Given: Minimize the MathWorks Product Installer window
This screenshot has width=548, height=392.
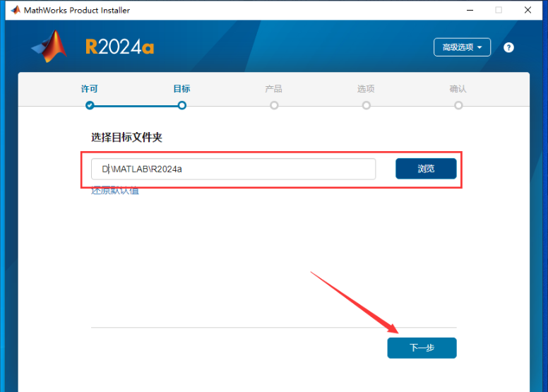Looking at the screenshot, I should [x=470, y=10].
